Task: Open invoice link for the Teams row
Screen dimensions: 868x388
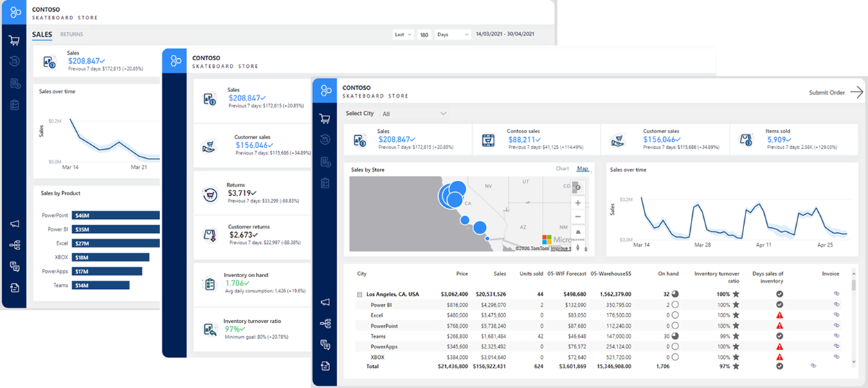Action: click(836, 336)
